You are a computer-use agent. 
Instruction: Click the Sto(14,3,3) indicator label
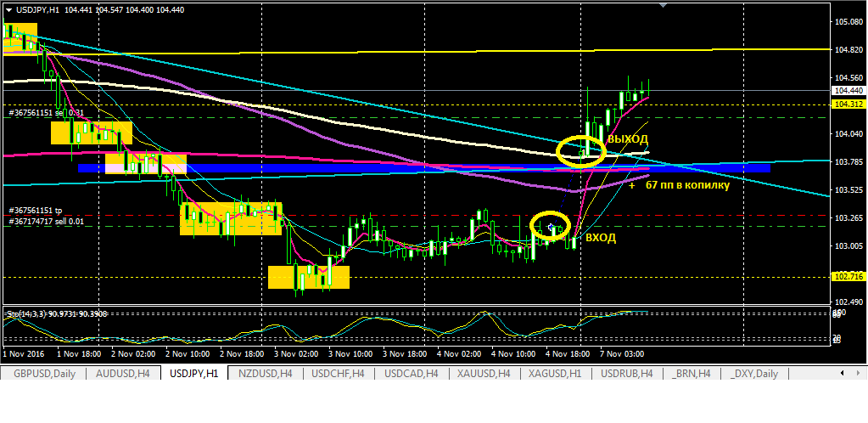point(56,314)
